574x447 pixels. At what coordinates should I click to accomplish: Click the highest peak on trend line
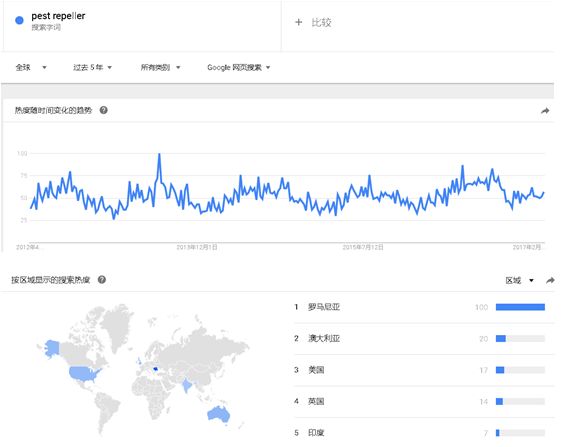pyautogui.click(x=159, y=154)
